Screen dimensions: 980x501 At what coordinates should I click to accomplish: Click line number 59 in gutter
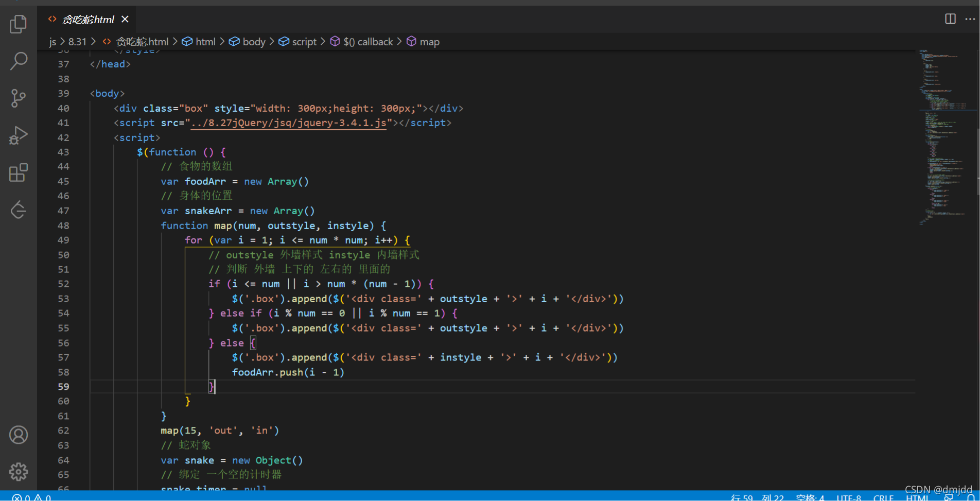63,387
